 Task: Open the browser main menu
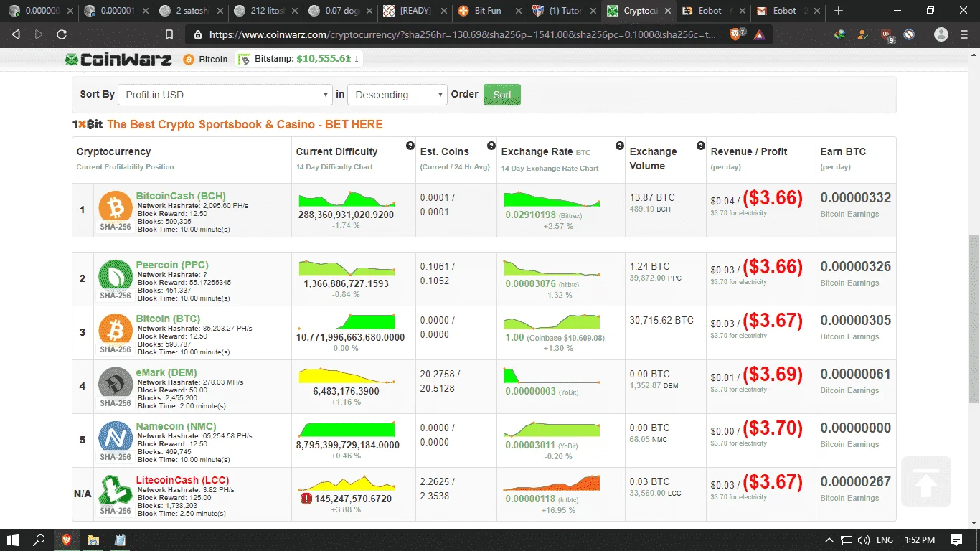click(966, 34)
